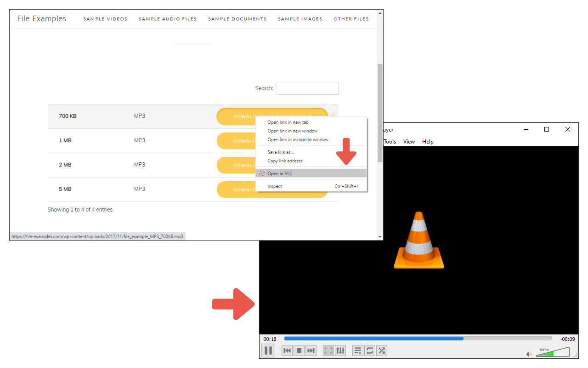Click the File Examples site logo

click(41, 18)
